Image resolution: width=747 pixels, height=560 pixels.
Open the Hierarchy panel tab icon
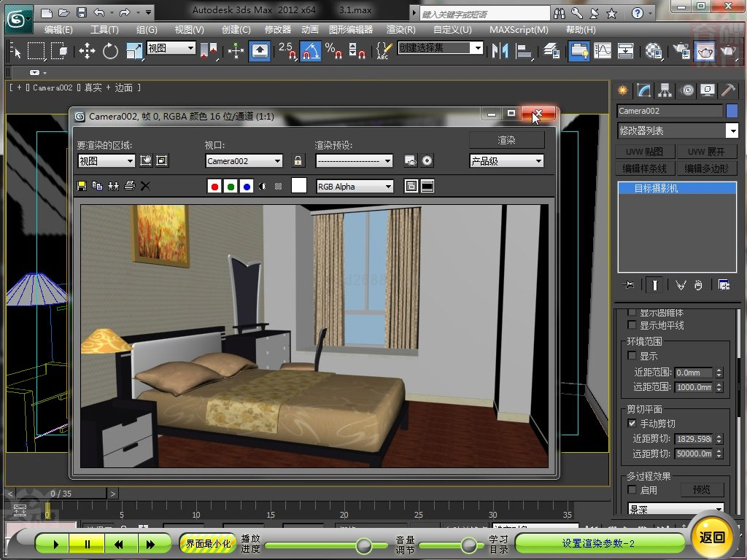665,90
